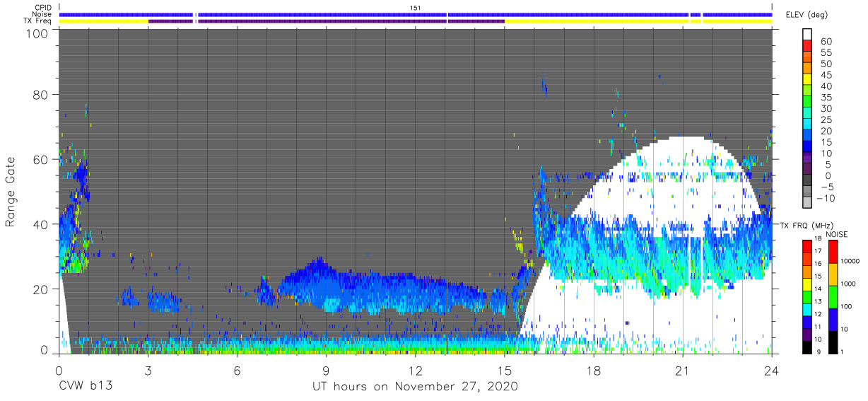The width and height of the screenshot is (868, 401).
Task: Pick the lightest gray bottom ELEV swatch
Action: coord(807,202)
